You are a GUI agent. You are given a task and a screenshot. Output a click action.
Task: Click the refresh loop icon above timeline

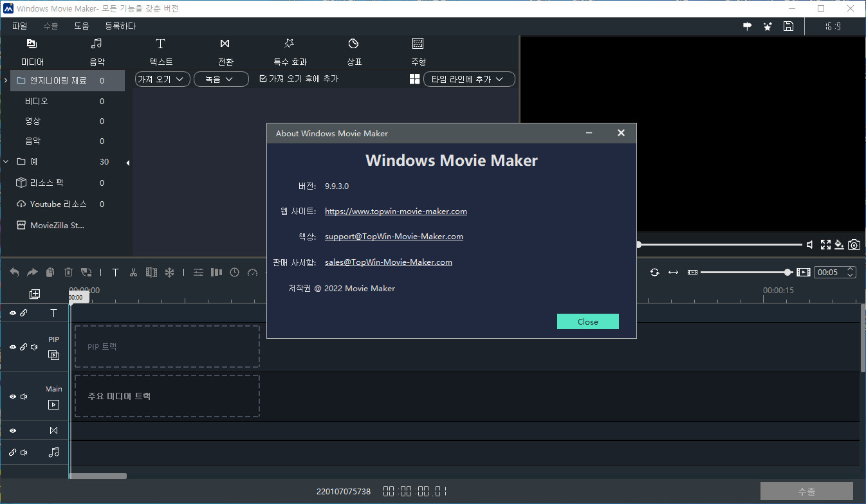coord(654,272)
